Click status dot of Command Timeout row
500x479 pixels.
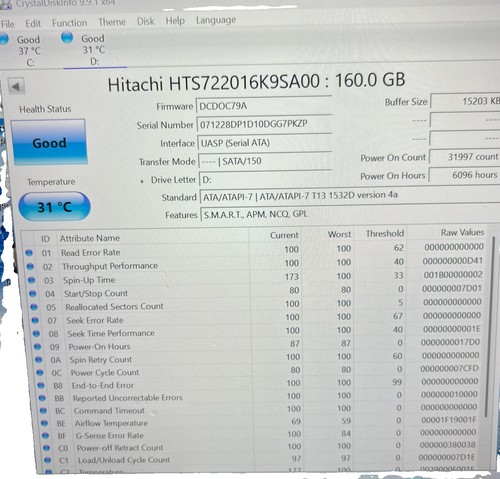click(x=43, y=411)
